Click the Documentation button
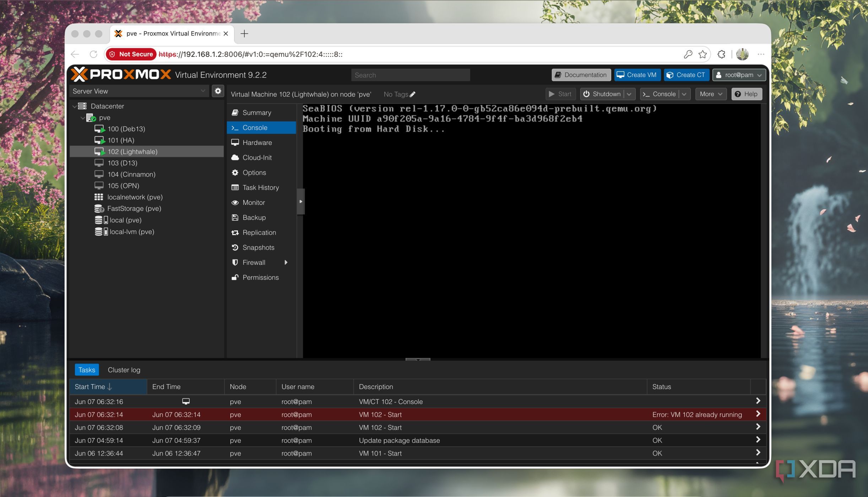 581,75
